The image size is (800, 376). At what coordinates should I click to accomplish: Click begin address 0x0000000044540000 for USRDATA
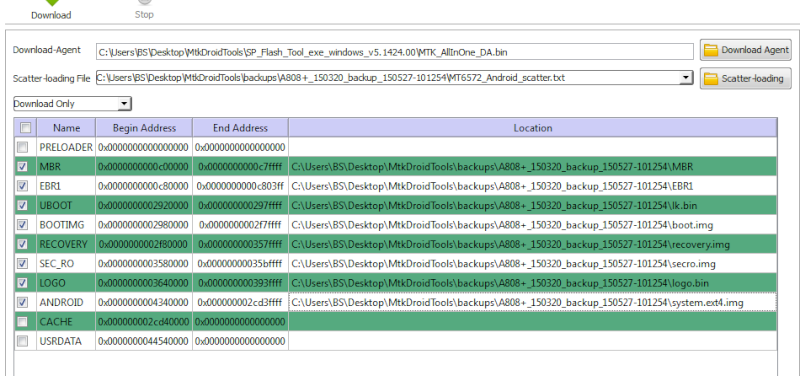click(144, 341)
